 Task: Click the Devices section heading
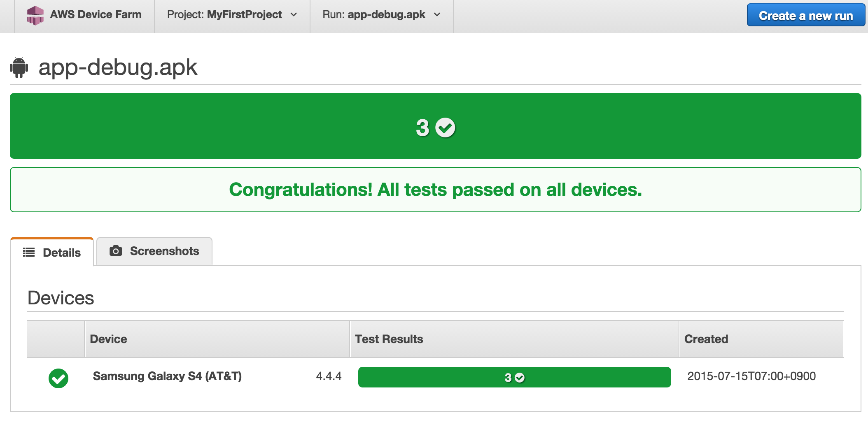pyautogui.click(x=61, y=298)
